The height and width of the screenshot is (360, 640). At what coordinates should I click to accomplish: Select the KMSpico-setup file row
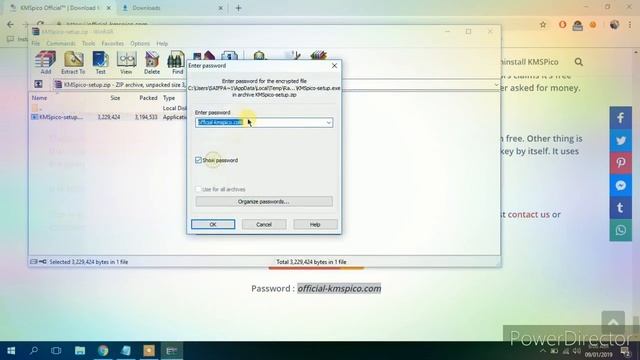point(109,117)
